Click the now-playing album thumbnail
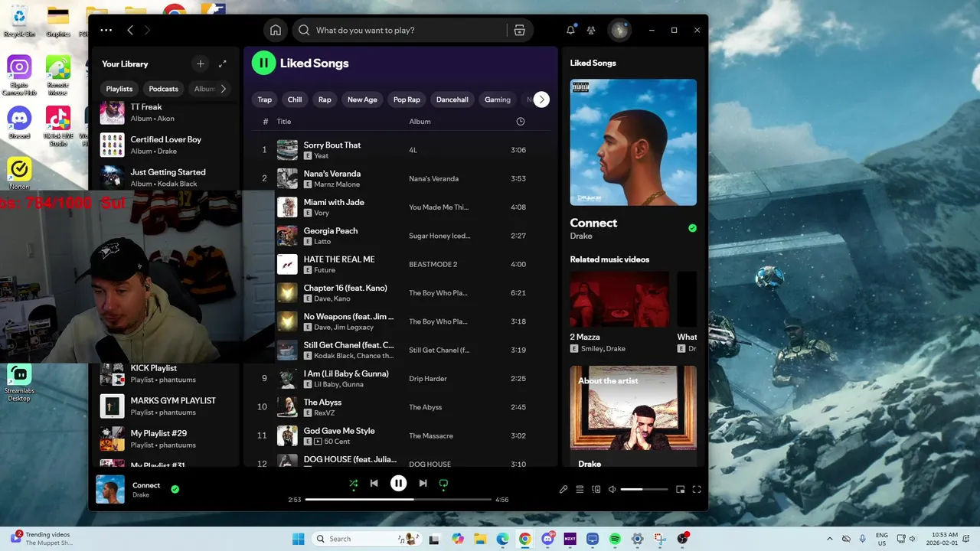The image size is (980, 551). click(110, 489)
